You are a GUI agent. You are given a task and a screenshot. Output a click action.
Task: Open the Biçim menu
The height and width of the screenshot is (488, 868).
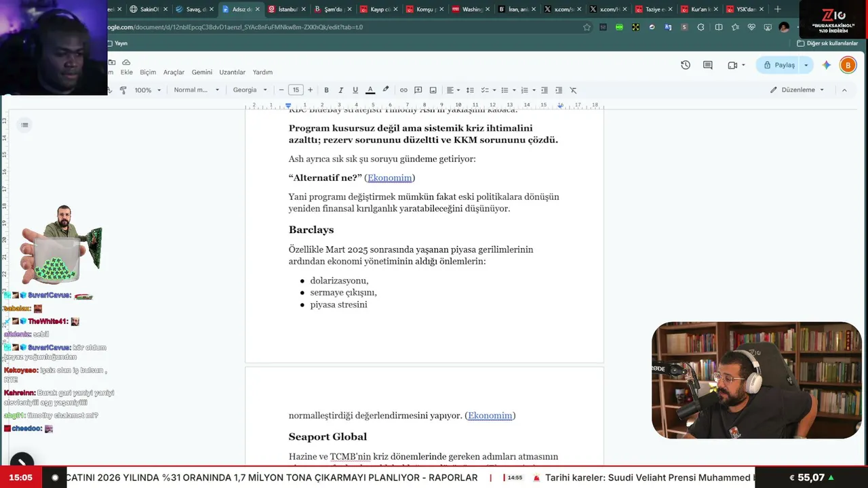coord(148,72)
